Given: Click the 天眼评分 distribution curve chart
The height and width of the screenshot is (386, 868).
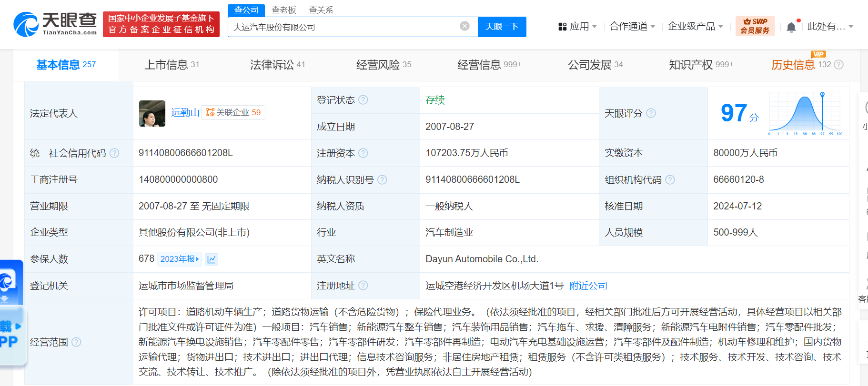Looking at the screenshot, I should (805, 113).
